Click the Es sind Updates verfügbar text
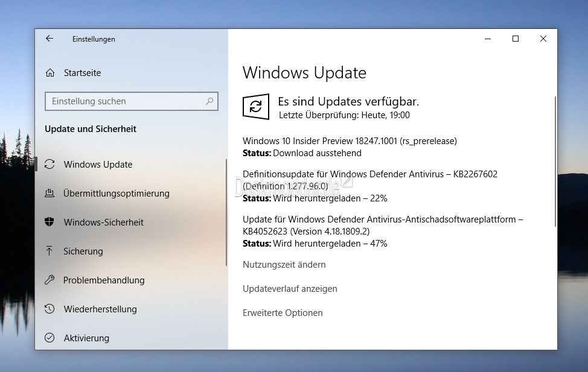Viewport: 588px width, 372px height. click(348, 101)
